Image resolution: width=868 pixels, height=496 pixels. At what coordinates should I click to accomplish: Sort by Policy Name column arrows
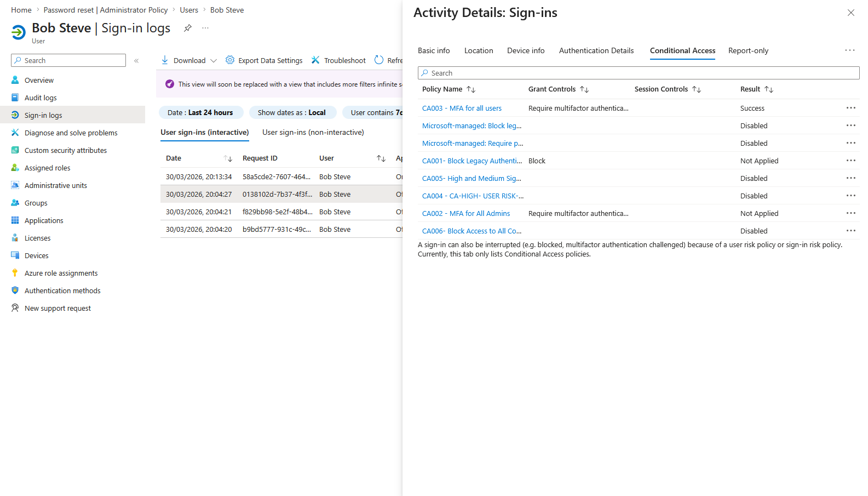pyautogui.click(x=471, y=89)
